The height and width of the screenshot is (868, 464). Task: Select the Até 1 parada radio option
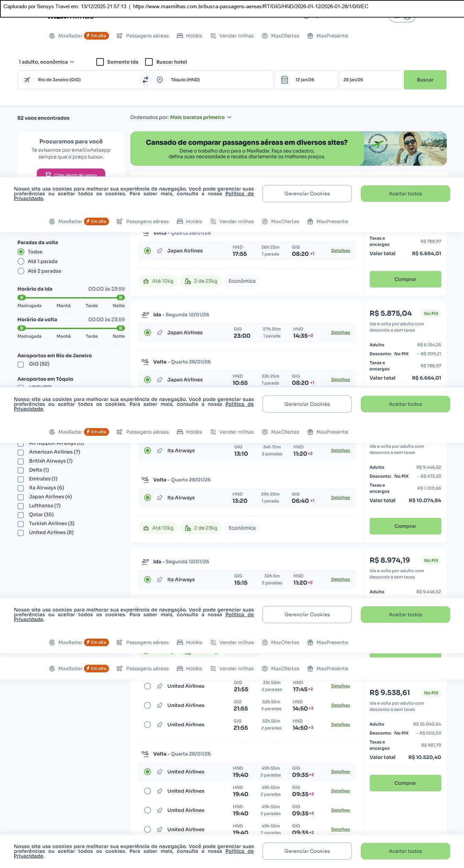pyautogui.click(x=21, y=261)
